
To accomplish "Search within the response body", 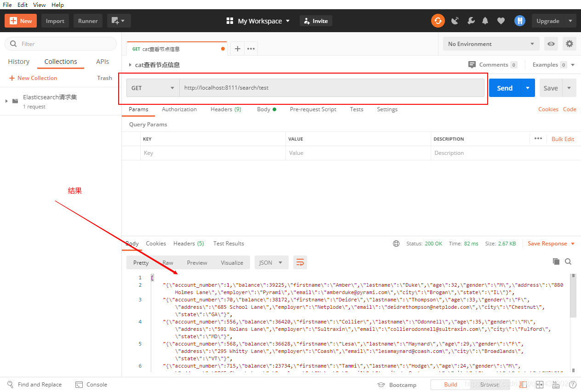I will pyautogui.click(x=568, y=261).
